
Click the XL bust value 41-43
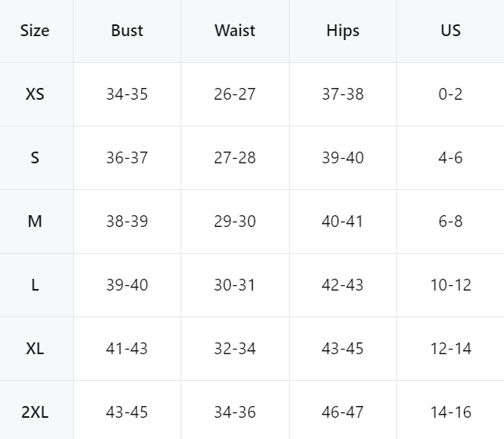(x=127, y=349)
